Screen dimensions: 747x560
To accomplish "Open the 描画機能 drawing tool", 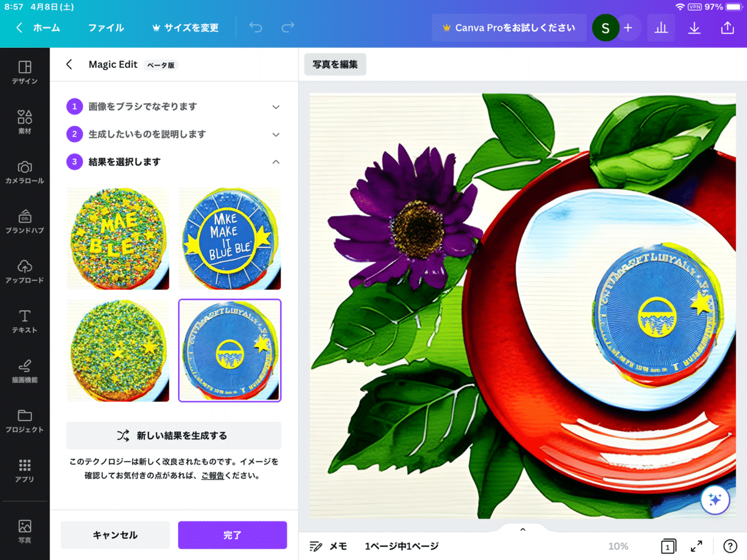I will pos(25,371).
